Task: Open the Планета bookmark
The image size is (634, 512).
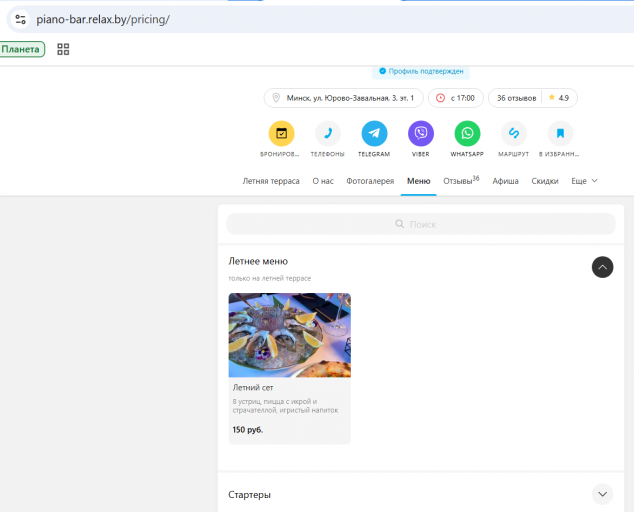Action: [x=21, y=49]
